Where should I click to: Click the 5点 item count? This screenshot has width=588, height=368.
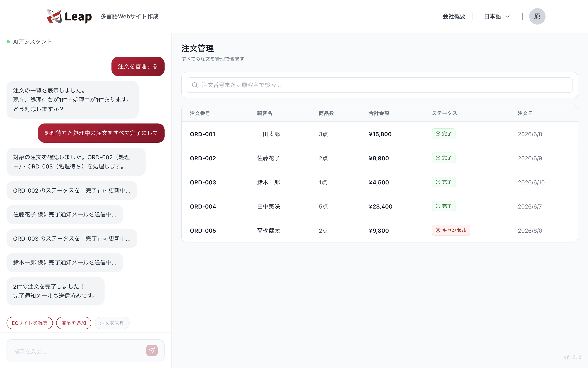point(323,206)
